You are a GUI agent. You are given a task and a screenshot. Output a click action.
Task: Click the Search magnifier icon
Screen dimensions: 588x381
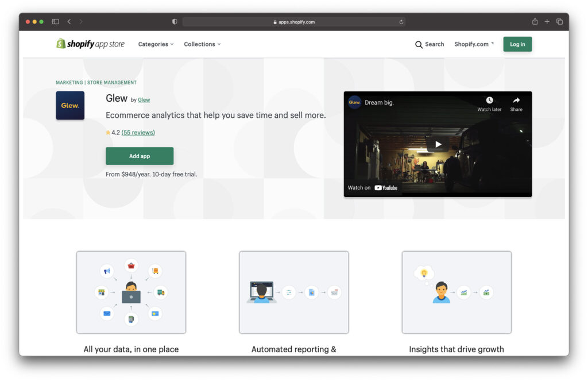click(419, 45)
